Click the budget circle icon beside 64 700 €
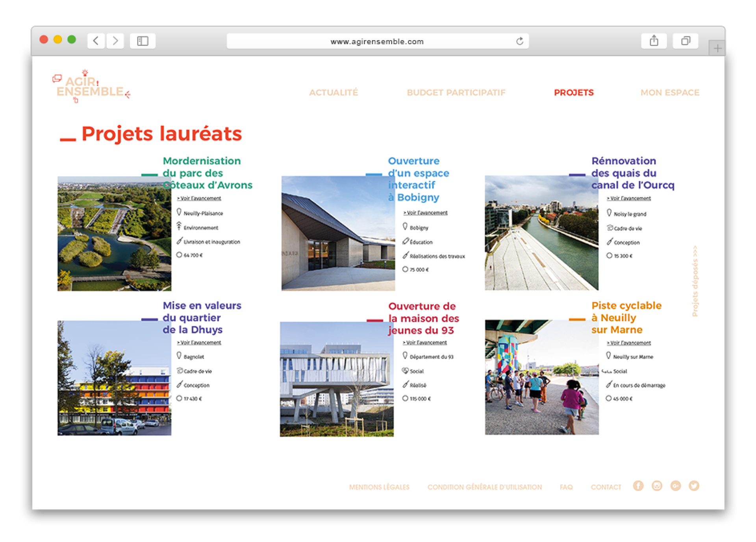 (x=179, y=255)
